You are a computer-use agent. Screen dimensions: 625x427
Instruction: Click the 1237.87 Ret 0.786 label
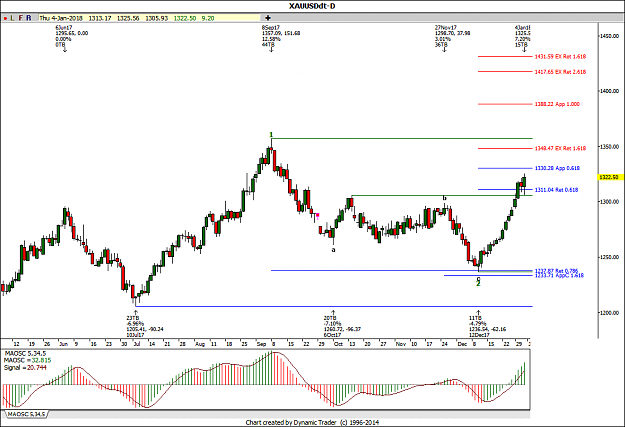(x=556, y=271)
